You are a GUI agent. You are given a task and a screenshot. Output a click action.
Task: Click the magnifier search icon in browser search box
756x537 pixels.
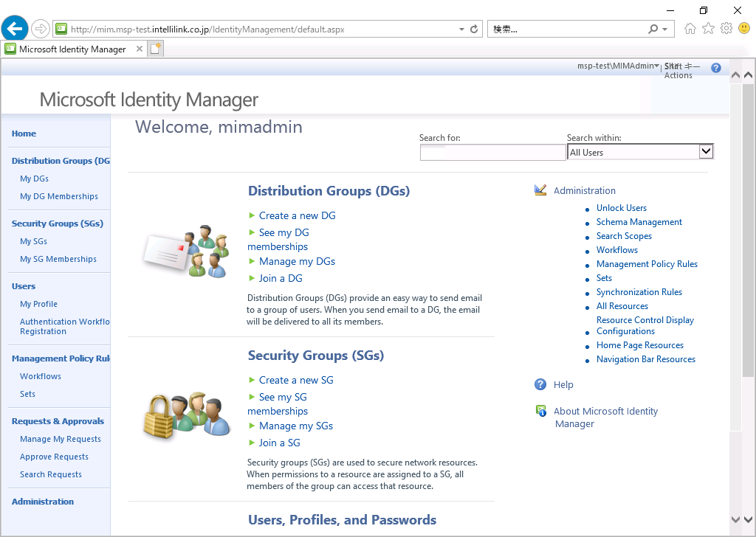point(653,29)
